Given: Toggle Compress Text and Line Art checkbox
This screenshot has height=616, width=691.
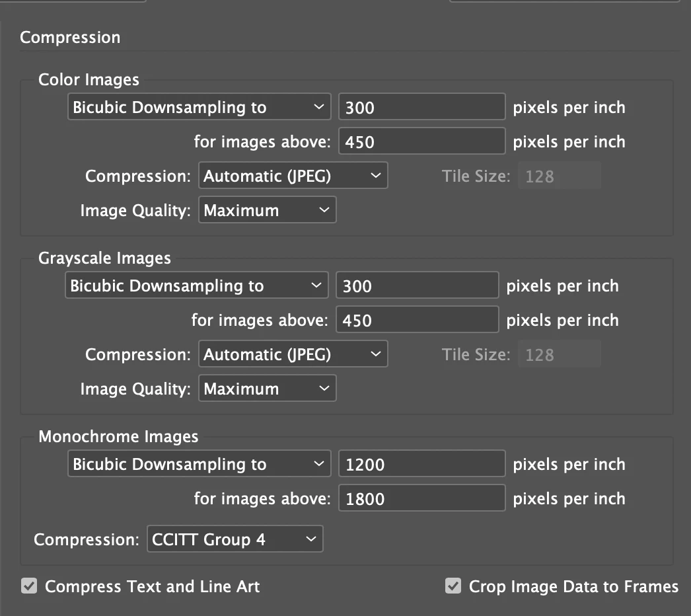Looking at the screenshot, I should pyautogui.click(x=29, y=586).
